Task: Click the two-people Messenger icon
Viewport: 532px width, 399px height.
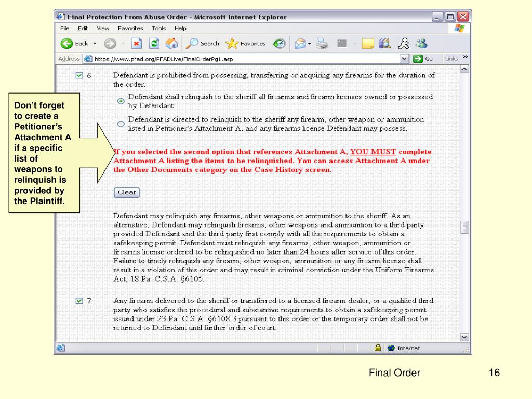Action: 422,44
